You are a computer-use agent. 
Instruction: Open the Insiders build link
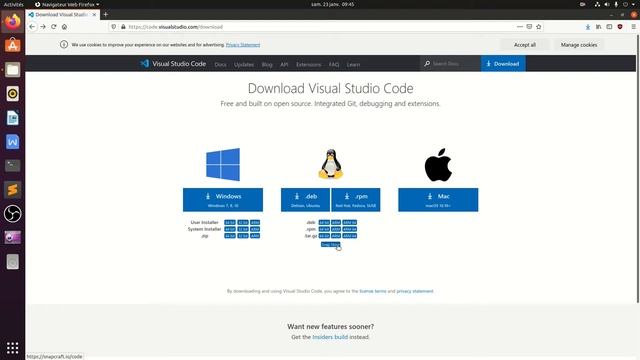(330, 337)
